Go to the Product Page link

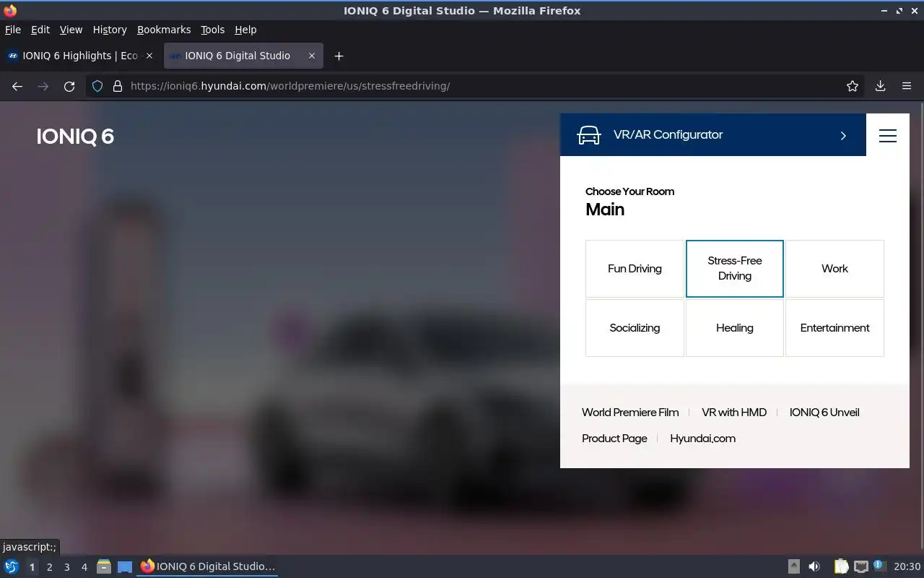pyautogui.click(x=614, y=439)
